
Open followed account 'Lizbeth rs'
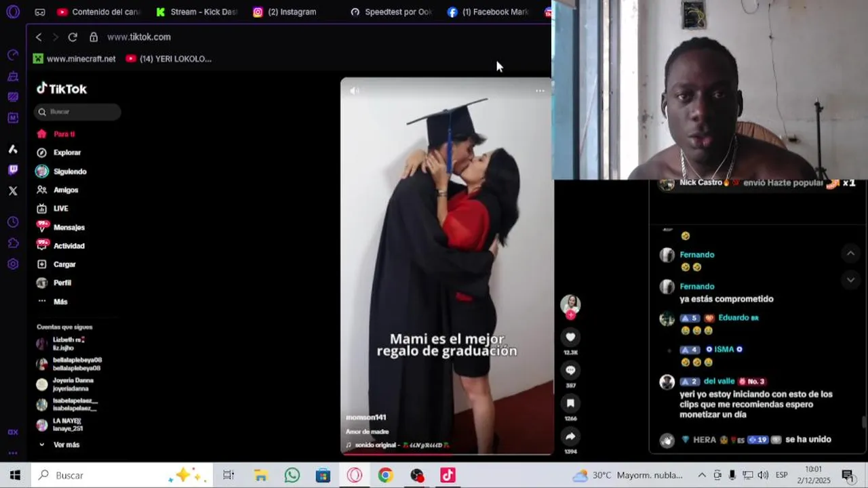[61, 344]
